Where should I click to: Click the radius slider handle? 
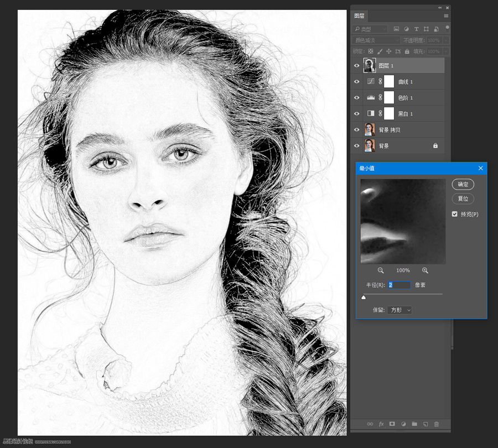pos(364,297)
